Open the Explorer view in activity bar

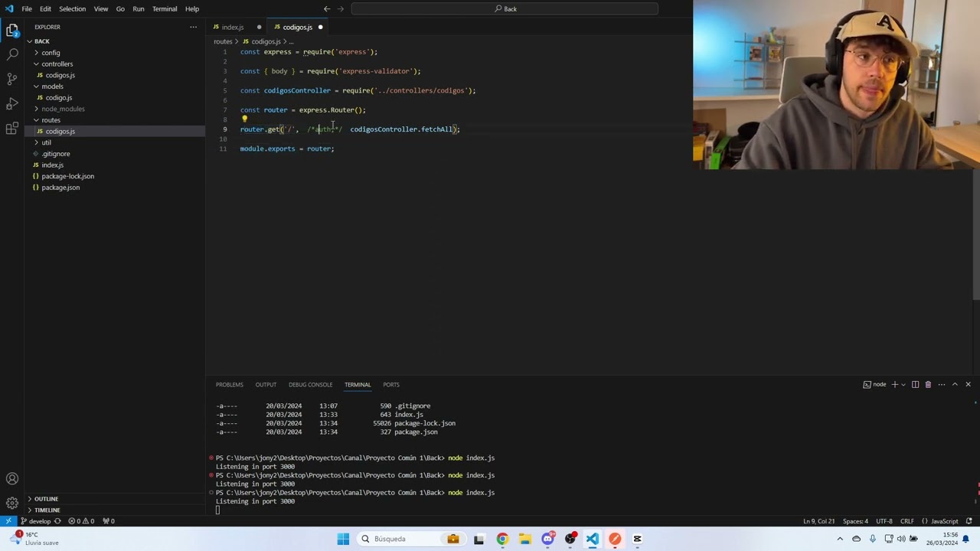(12, 31)
